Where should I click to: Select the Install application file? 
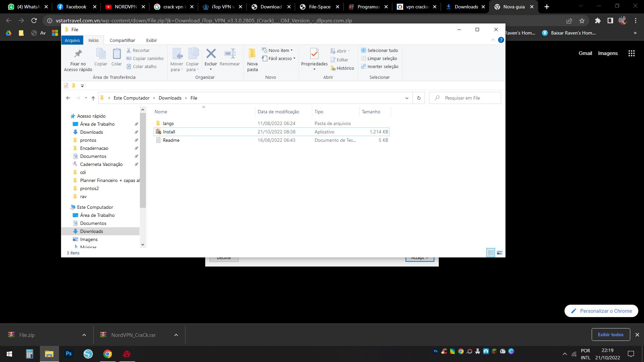(169, 132)
